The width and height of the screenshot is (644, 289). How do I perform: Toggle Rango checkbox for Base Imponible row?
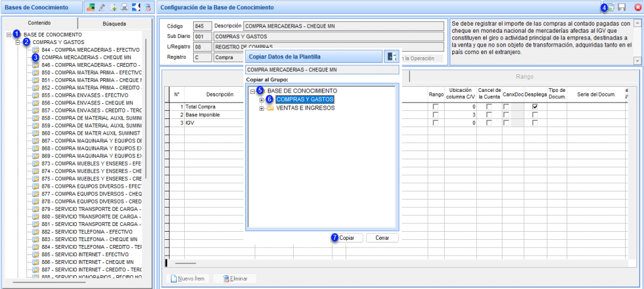436,115
